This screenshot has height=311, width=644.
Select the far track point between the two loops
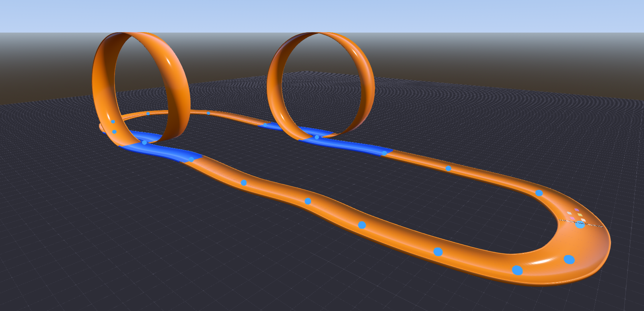[x=208, y=113]
